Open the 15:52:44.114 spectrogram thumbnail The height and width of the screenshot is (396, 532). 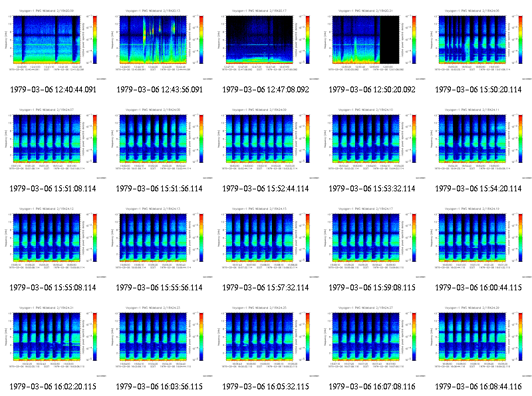coord(266,143)
